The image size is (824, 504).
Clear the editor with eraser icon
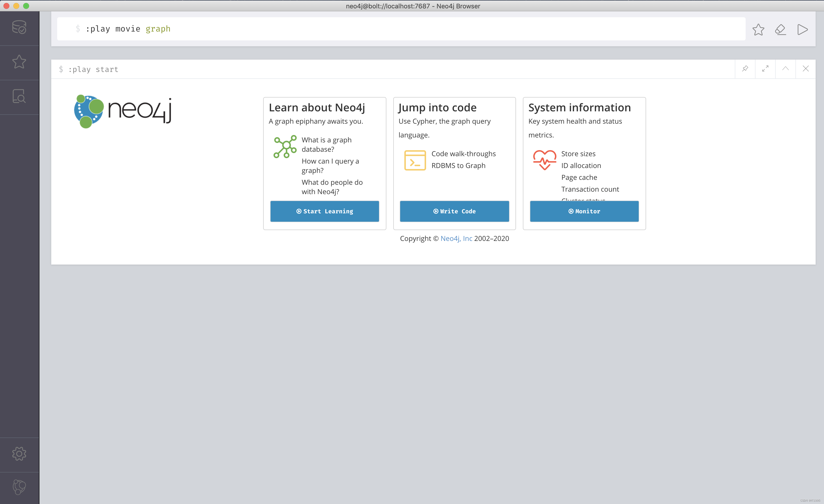[x=780, y=29]
